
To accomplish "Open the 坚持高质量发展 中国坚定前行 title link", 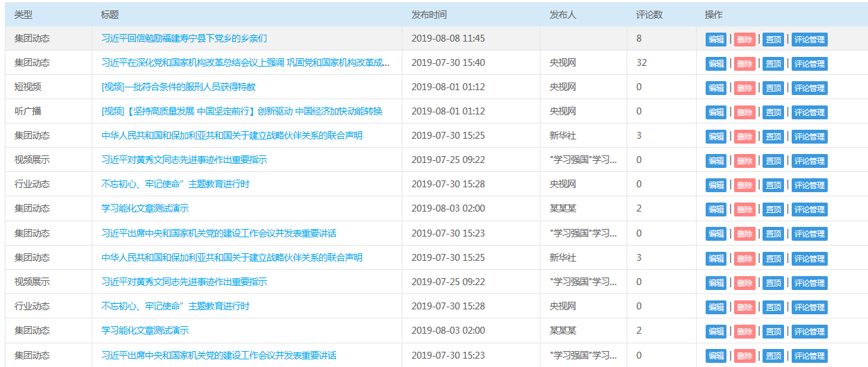I will point(241,111).
